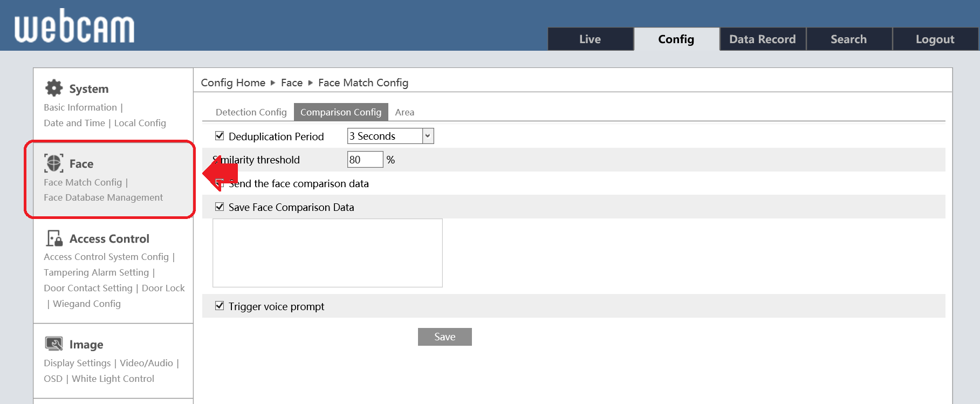The width and height of the screenshot is (980, 404).
Task: Click the System gear icon
Action: [54, 88]
